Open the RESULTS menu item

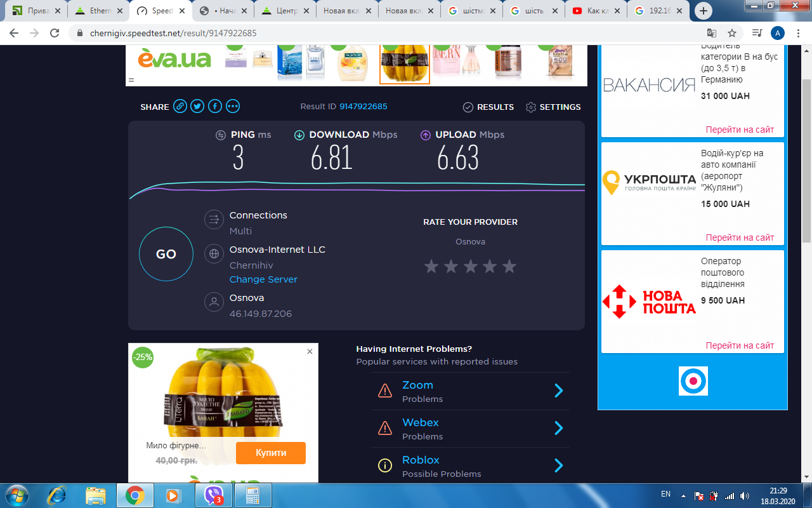coord(488,107)
